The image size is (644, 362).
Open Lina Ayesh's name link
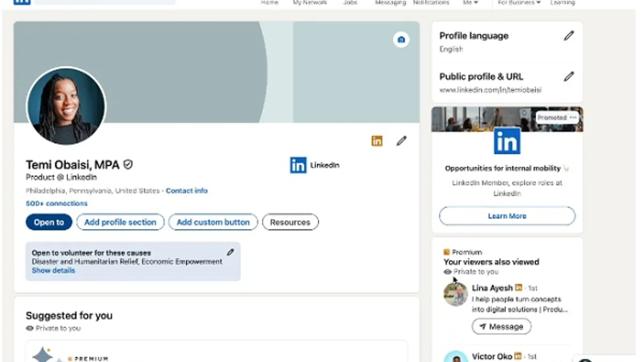tap(492, 289)
